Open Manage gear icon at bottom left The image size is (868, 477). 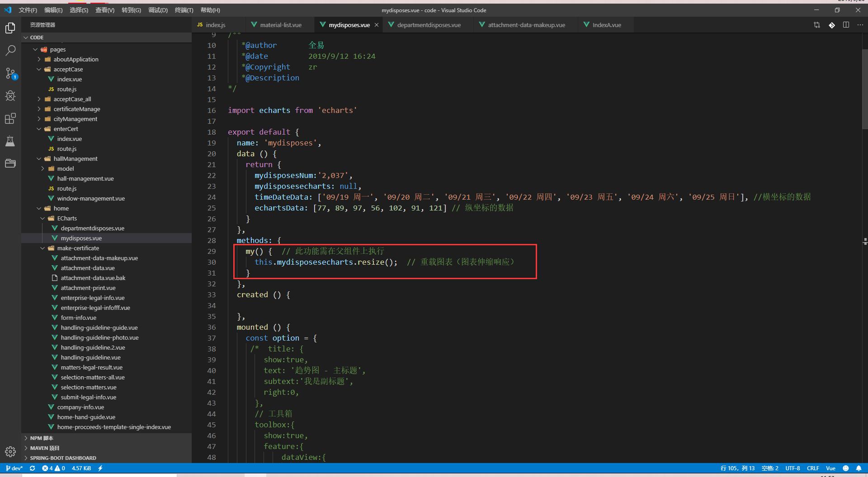[x=10, y=451]
